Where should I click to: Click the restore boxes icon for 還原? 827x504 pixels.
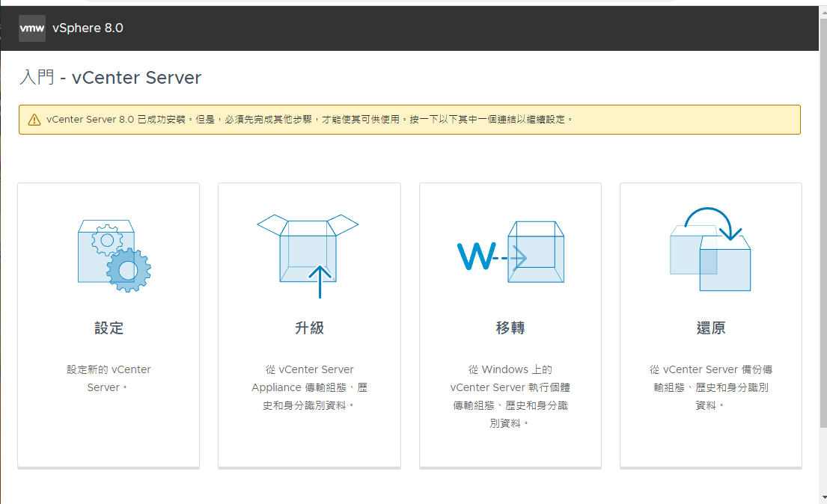point(710,249)
